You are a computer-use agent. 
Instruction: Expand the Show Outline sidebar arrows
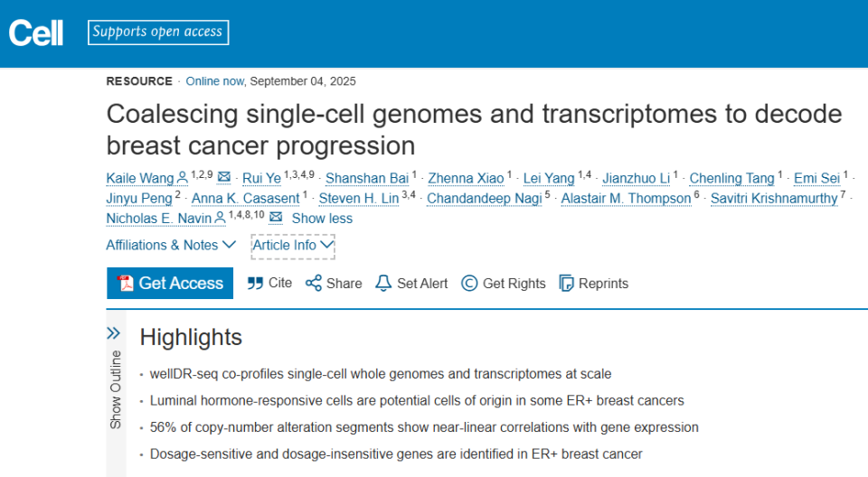[114, 332]
